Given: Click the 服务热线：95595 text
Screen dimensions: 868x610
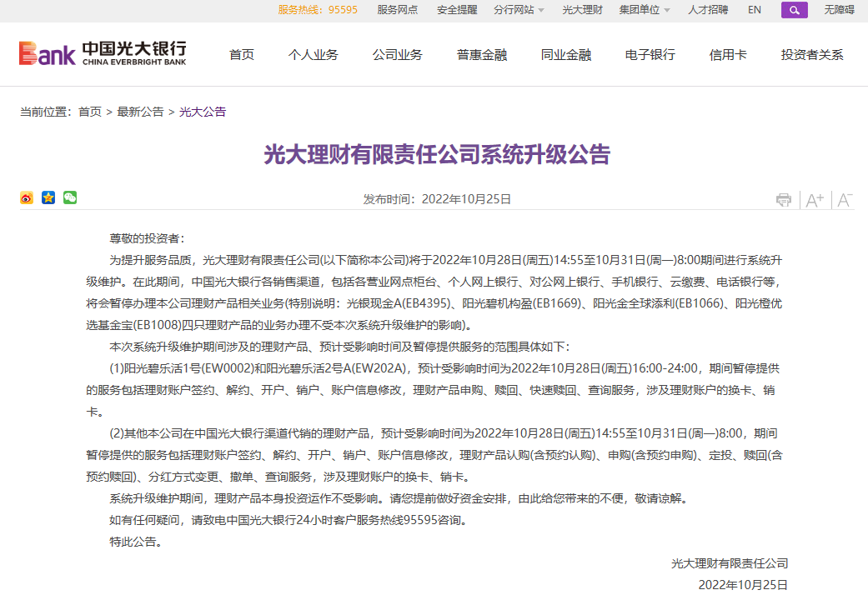Looking at the screenshot, I should click(318, 10).
